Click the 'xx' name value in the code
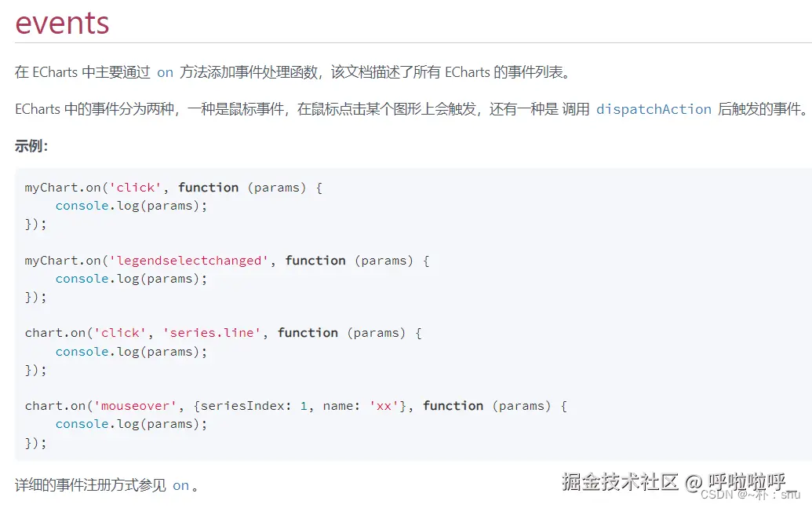 point(384,406)
